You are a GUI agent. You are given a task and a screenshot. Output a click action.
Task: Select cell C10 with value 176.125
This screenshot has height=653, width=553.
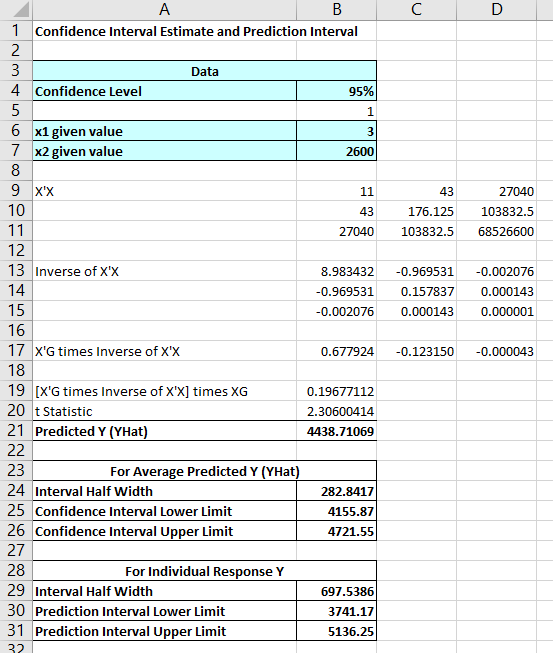pyautogui.click(x=416, y=211)
